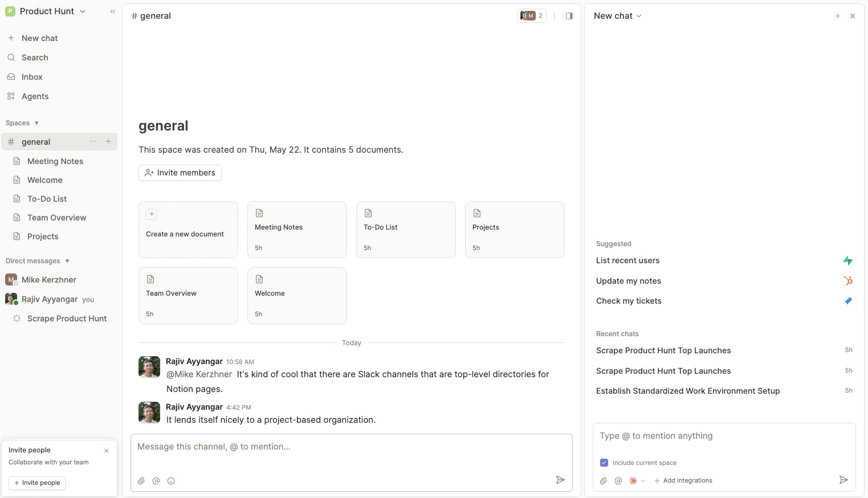The image size is (868, 498).
Task: Create a new document card
Action: pos(188,230)
